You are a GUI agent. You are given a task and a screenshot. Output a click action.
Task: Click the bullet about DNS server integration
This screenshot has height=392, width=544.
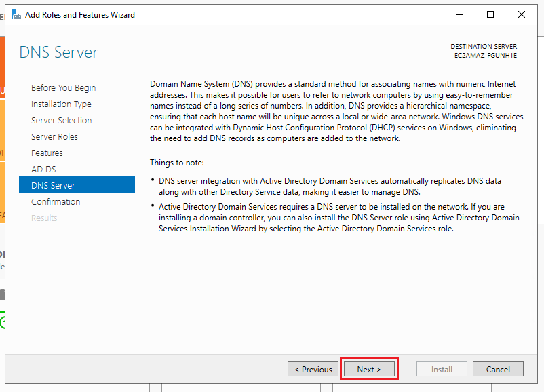[330, 187]
